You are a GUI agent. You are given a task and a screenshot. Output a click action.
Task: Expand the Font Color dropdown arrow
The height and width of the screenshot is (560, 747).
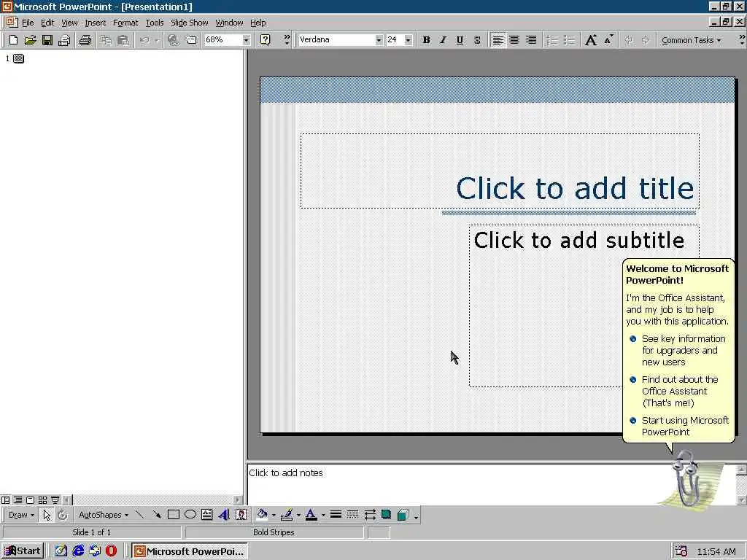tap(323, 515)
